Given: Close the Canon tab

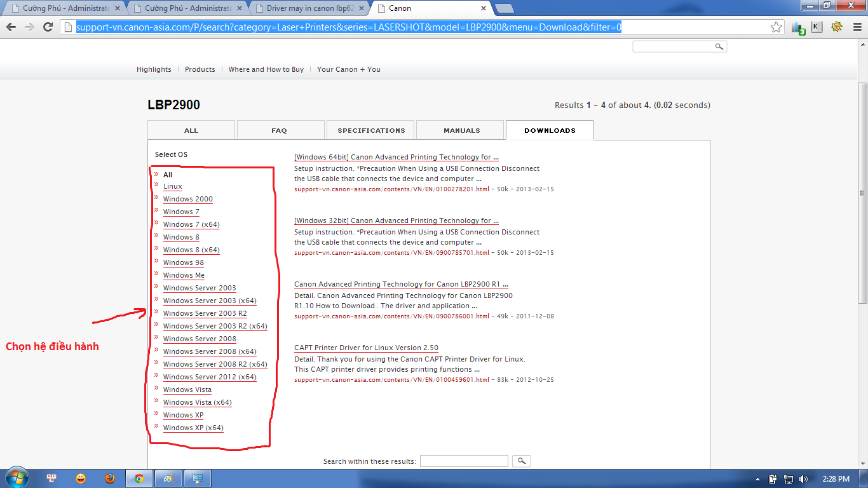Looking at the screenshot, I should [x=483, y=8].
